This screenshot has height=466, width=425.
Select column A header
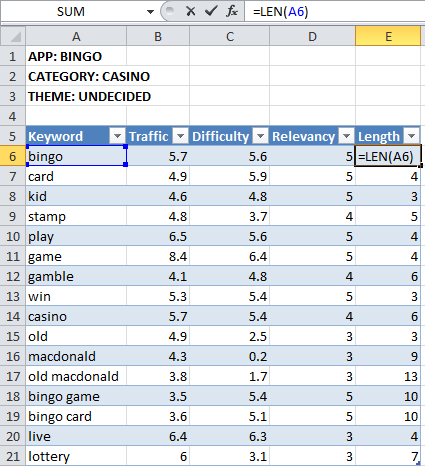(x=76, y=36)
